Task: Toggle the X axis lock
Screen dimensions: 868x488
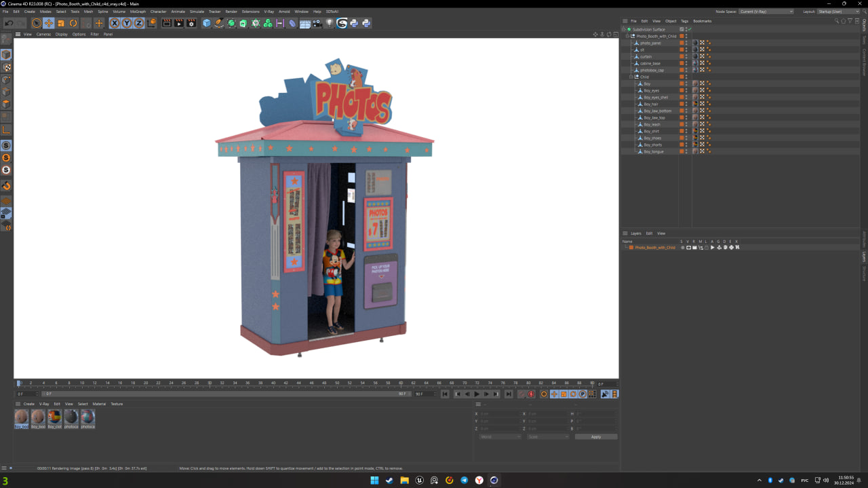Action: [x=115, y=23]
